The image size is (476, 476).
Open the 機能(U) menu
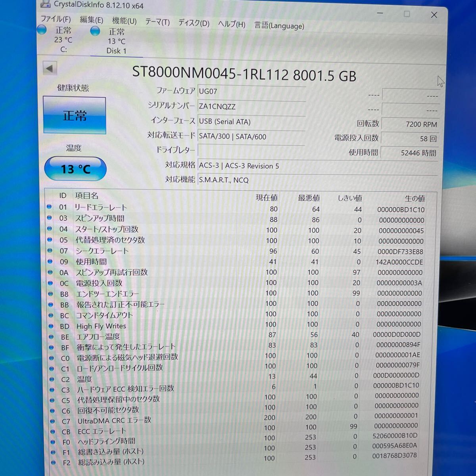click(124, 21)
